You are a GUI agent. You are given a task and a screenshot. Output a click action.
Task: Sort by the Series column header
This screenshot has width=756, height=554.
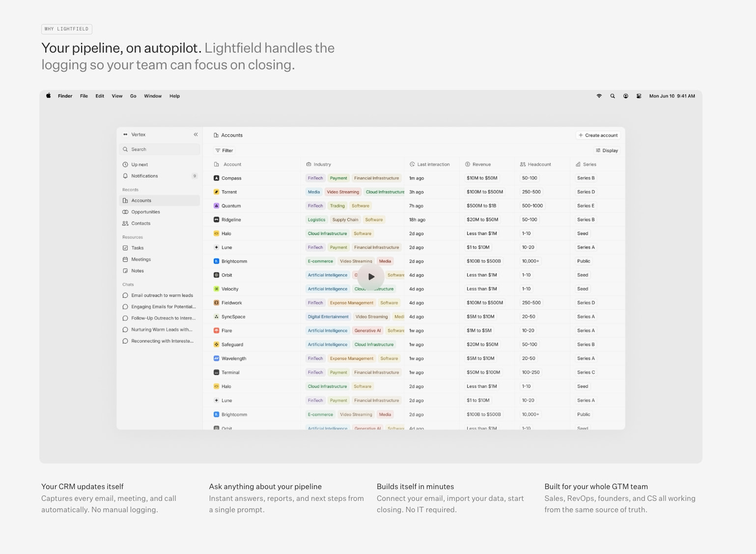[586, 164]
